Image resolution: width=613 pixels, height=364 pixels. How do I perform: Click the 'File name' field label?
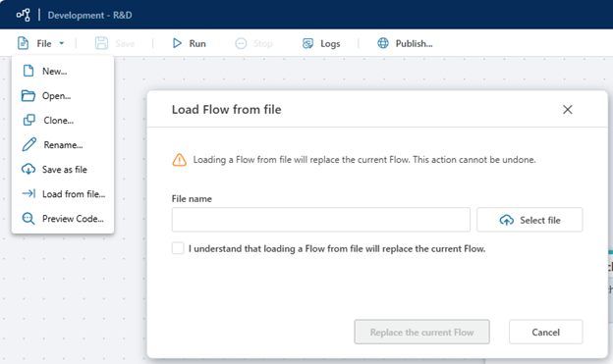[x=192, y=199]
